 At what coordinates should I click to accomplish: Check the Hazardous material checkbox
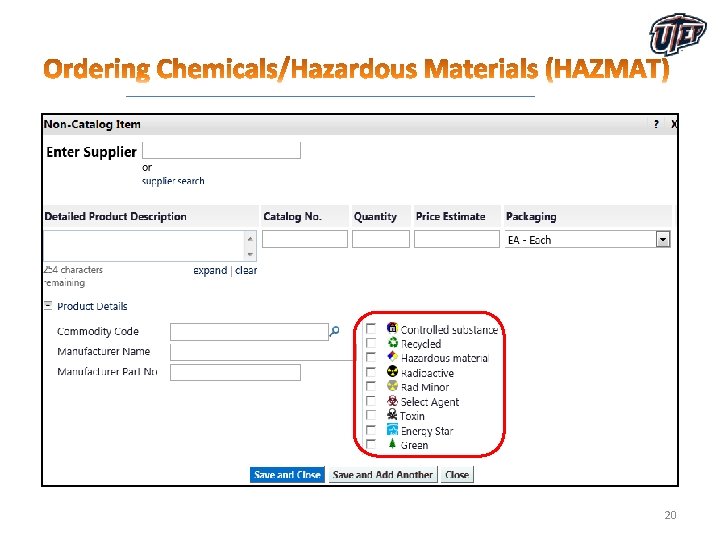point(371,357)
